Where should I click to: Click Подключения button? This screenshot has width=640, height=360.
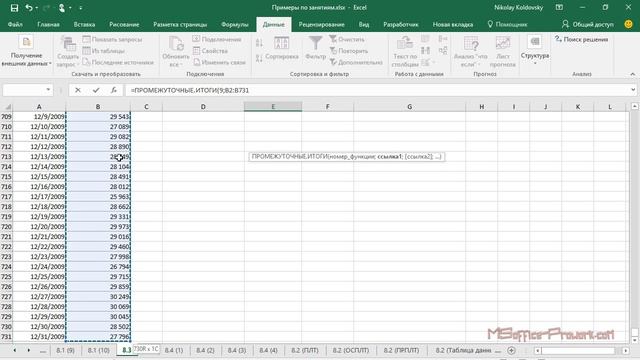217,40
